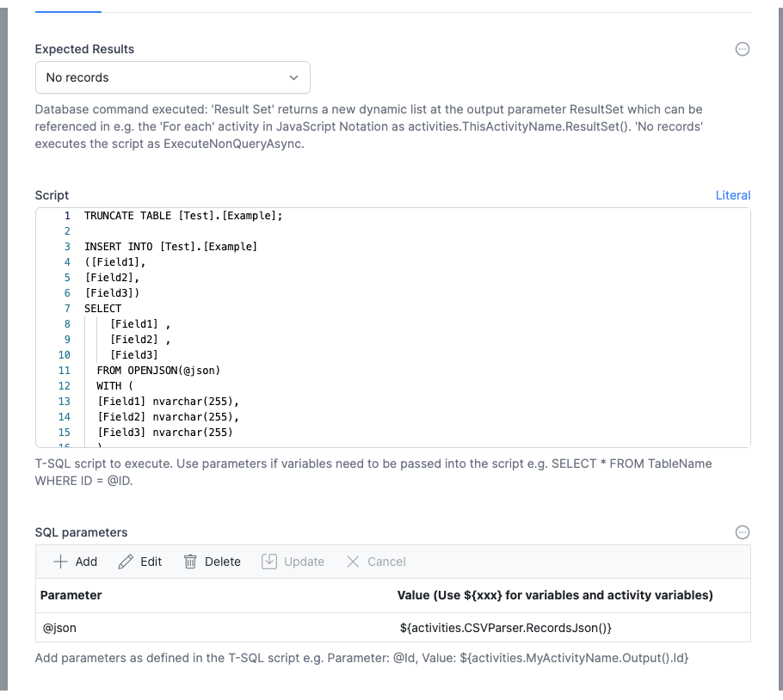The height and width of the screenshot is (700, 783).
Task: Add a new SQL parameter
Action: pos(76,562)
